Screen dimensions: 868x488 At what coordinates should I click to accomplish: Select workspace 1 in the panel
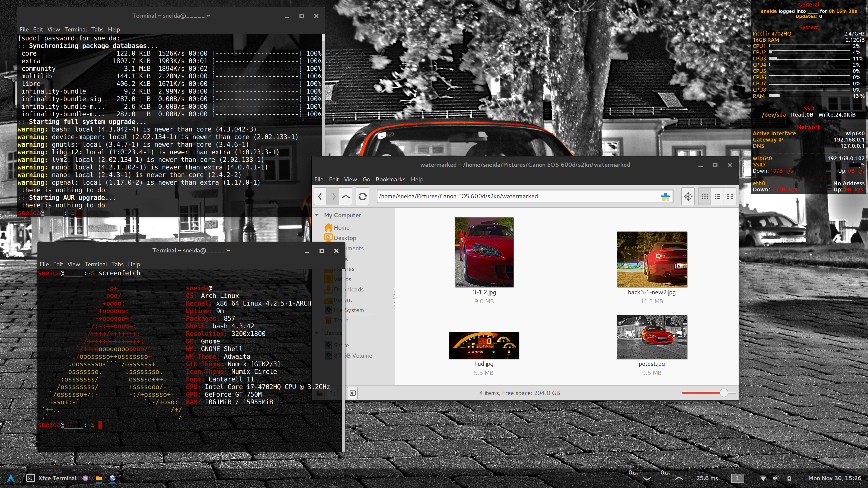click(737, 478)
